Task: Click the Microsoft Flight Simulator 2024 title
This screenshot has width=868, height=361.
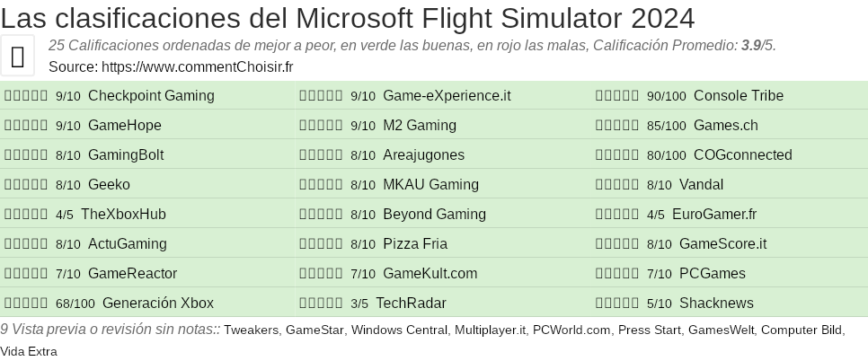Action: point(347,18)
